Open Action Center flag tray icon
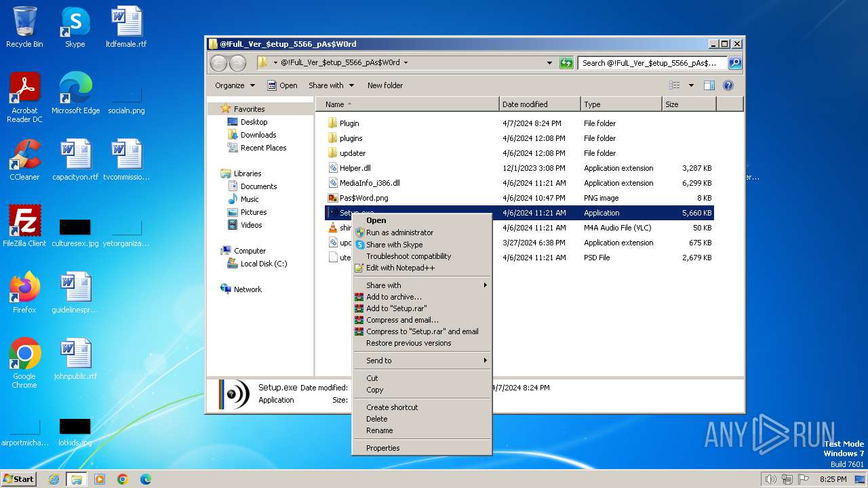The height and width of the screenshot is (488, 868). point(804,479)
